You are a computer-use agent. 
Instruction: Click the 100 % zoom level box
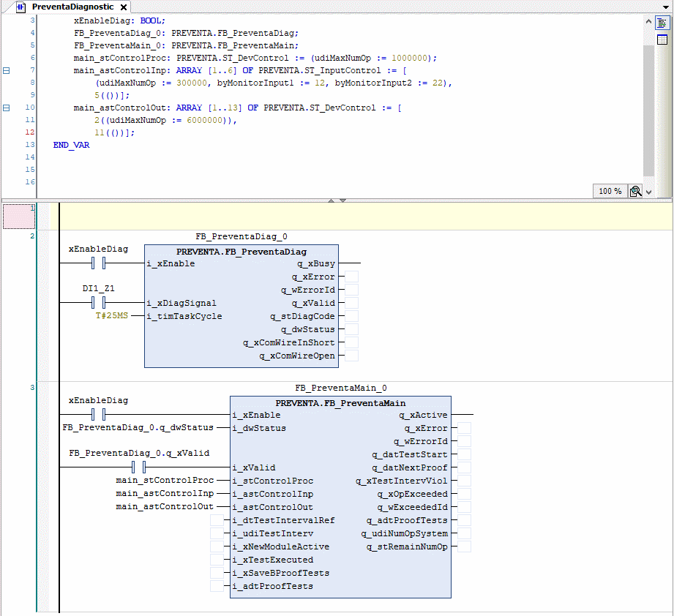click(610, 191)
